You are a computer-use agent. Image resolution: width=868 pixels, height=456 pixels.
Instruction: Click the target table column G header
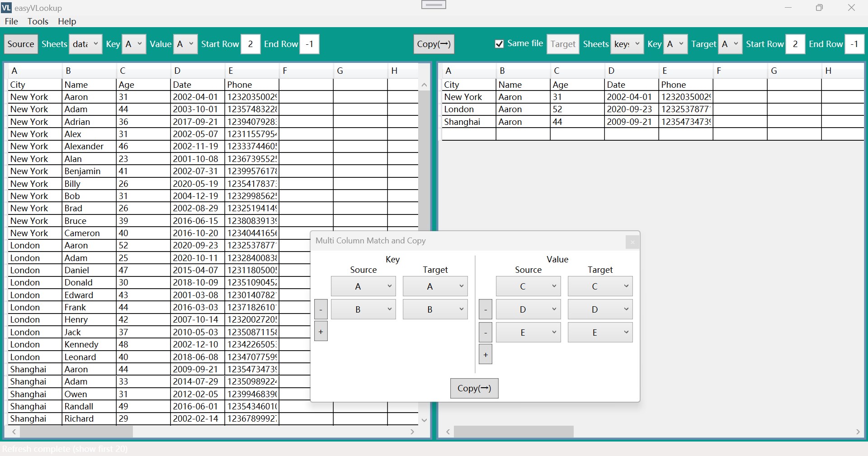point(794,71)
